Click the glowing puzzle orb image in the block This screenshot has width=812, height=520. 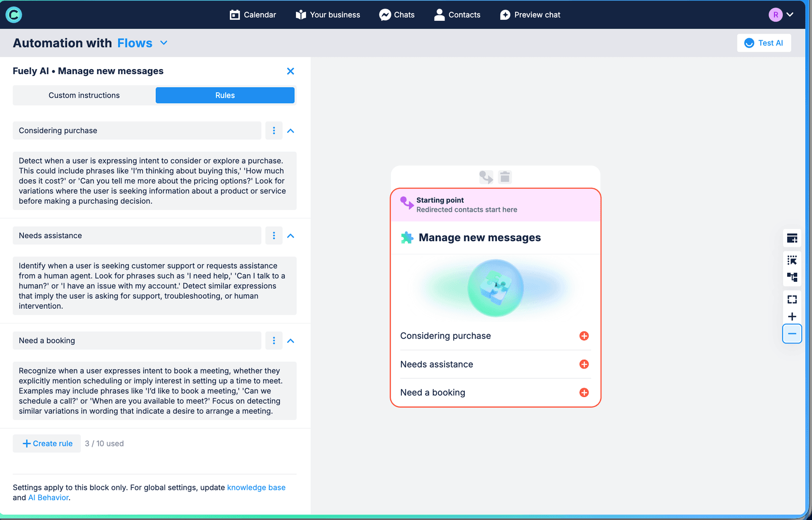click(495, 288)
